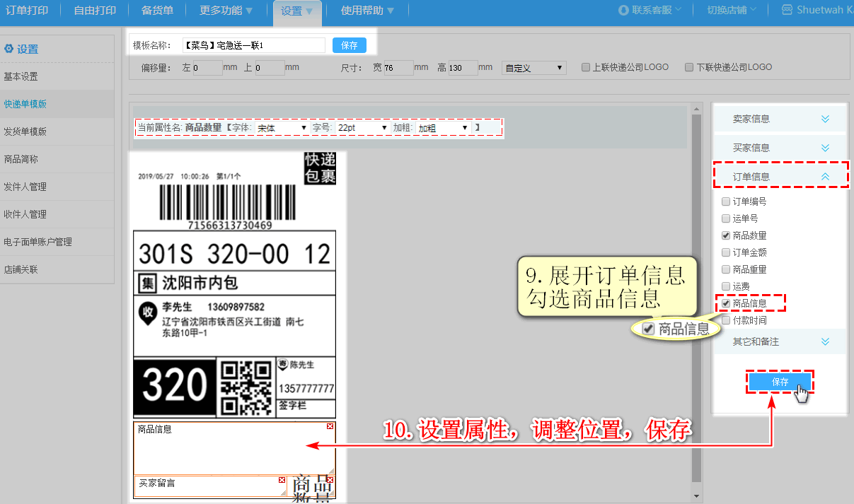Click 保存 next to the template name
Viewport: 854px width, 504px height.
(x=349, y=45)
